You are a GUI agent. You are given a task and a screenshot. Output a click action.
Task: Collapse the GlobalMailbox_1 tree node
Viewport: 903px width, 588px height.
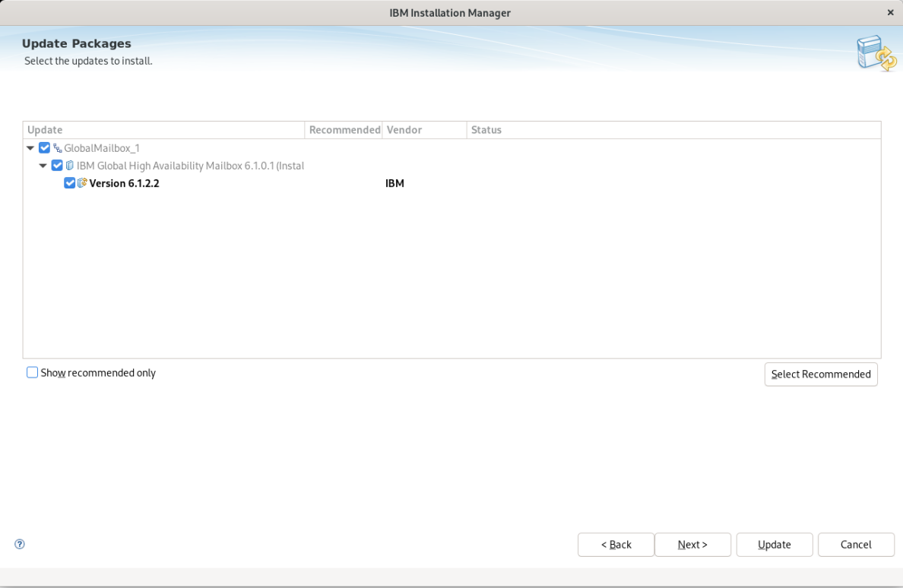(x=30, y=148)
